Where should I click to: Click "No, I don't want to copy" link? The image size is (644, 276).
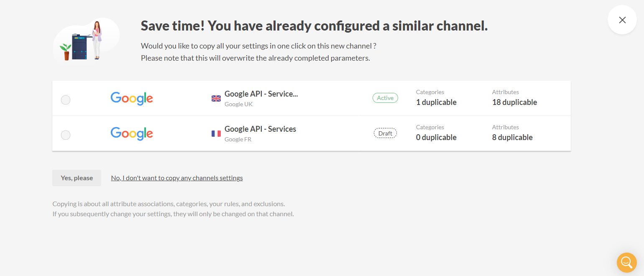click(x=177, y=178)
